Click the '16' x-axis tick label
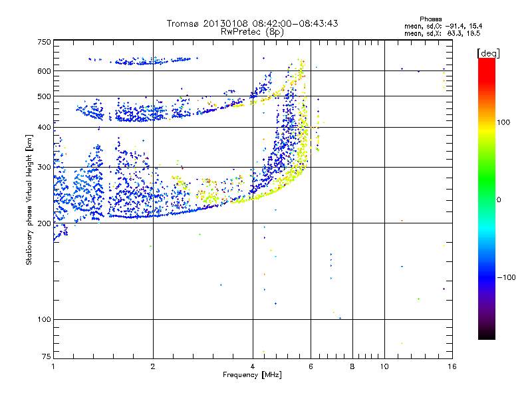Viewport: 532px width, 399px height. 451,366
